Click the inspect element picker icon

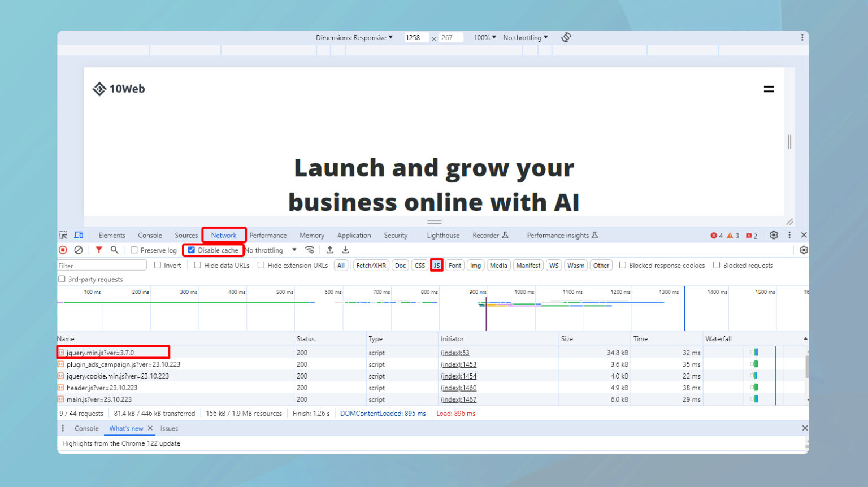pyautogui.click(x=63, y=235)
